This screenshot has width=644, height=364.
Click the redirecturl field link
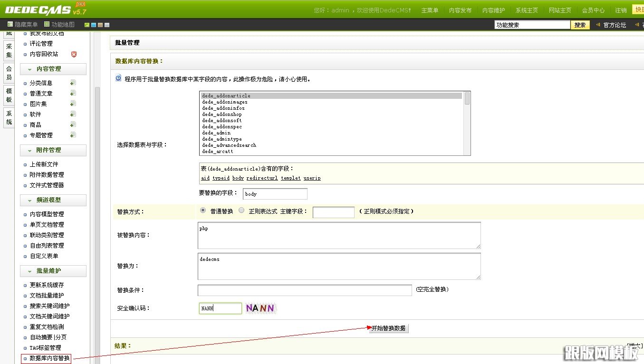(x=262, y=178)
